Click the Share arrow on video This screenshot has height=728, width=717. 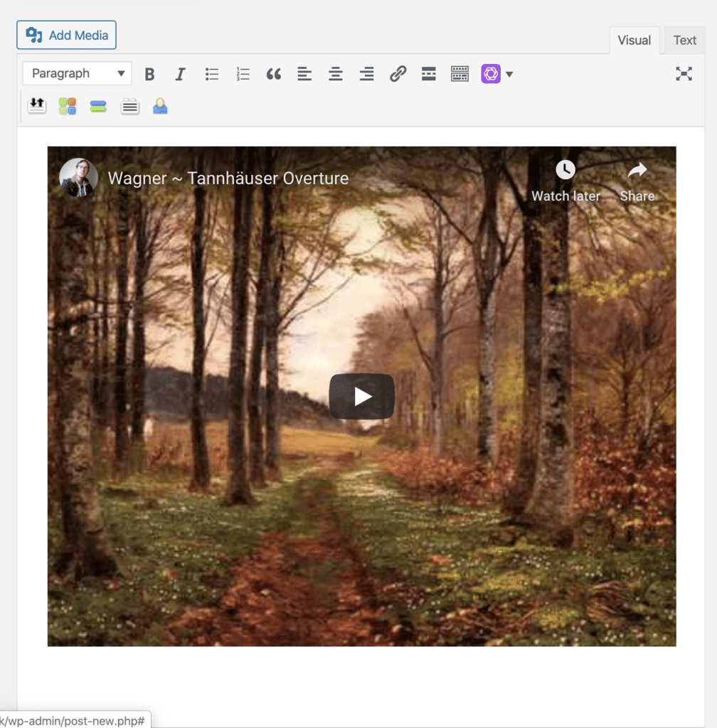(x=637, y=171)
